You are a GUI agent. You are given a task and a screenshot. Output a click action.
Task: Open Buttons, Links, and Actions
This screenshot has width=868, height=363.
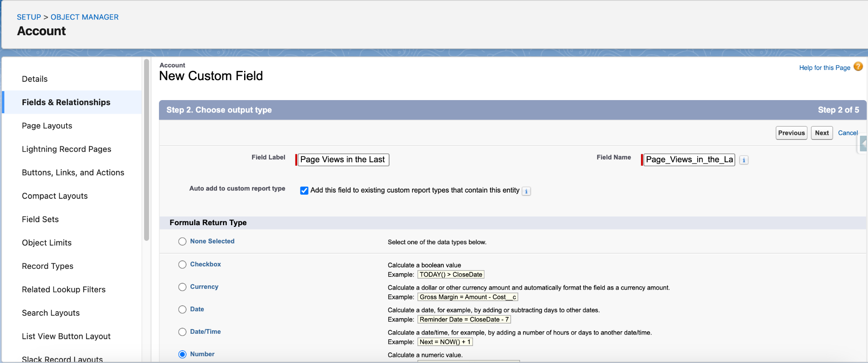(73, 172)
